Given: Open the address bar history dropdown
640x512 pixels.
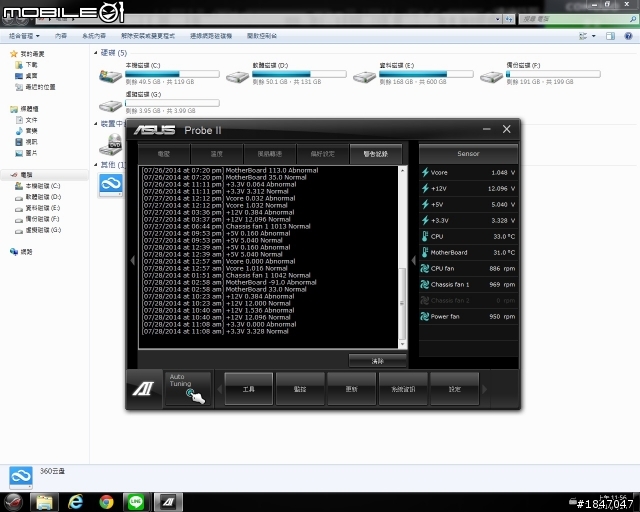Looking at the screenshot, I should (x=497, y=19).
